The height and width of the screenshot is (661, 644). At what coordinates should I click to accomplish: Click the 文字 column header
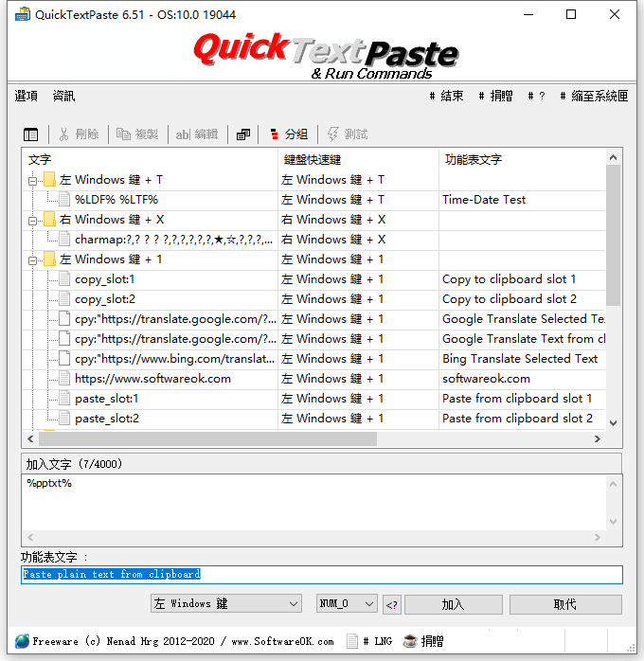(150, 159)
